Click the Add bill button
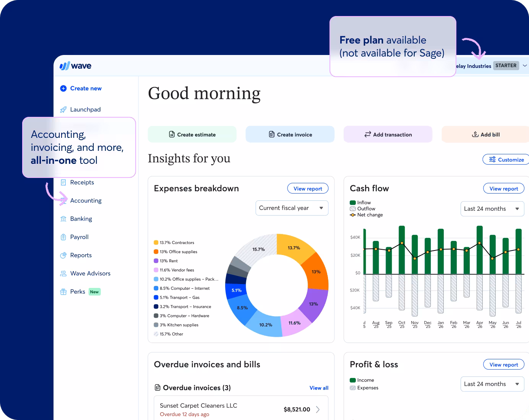Screen dimensions: 529x420 click(x=485, y=134)
